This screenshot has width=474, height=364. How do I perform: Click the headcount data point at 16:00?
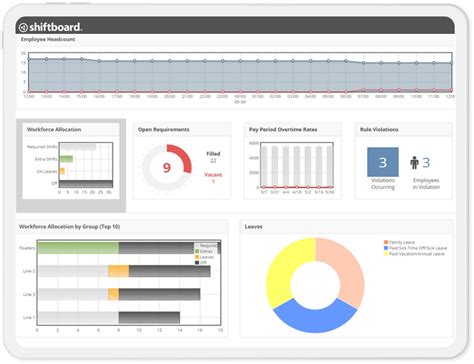pyautogui.click(x=99, y=61)
